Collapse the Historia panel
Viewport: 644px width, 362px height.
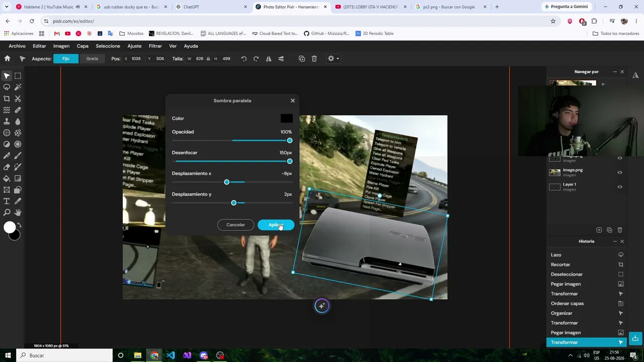(615, 241)
